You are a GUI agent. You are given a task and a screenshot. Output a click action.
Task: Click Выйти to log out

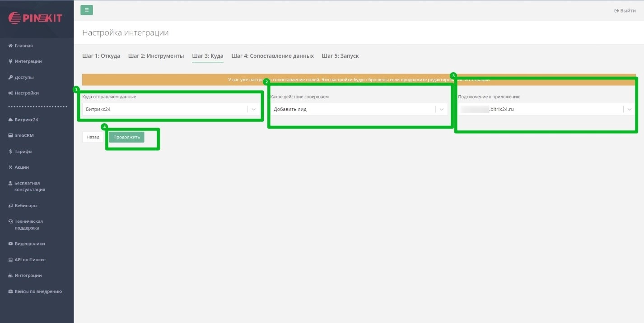tap(625, 11)
